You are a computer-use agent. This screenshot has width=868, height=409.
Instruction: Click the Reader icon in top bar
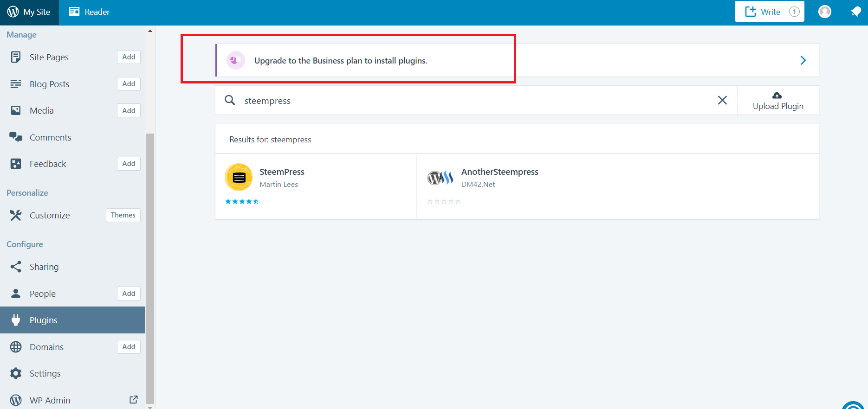tap(74, 12)
